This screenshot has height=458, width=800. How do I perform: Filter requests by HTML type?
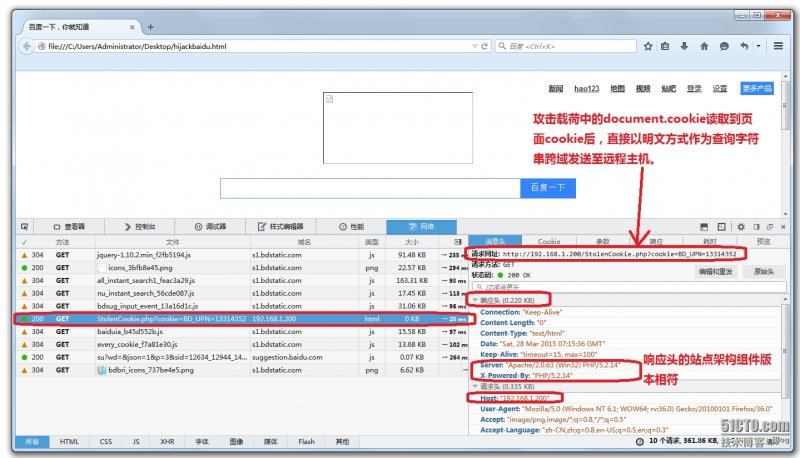tap(69, 442)
